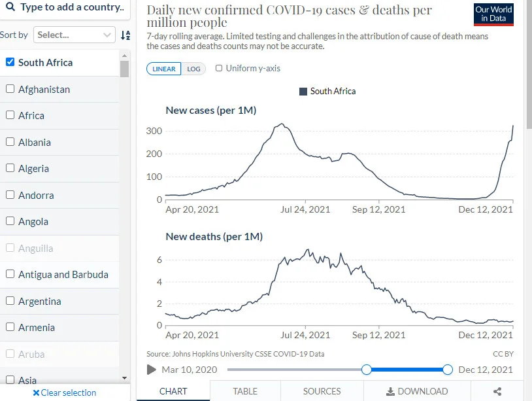Check the Argentina country checkbox
The height and width of the screenshot is (401, 532).
click(10, 300)
